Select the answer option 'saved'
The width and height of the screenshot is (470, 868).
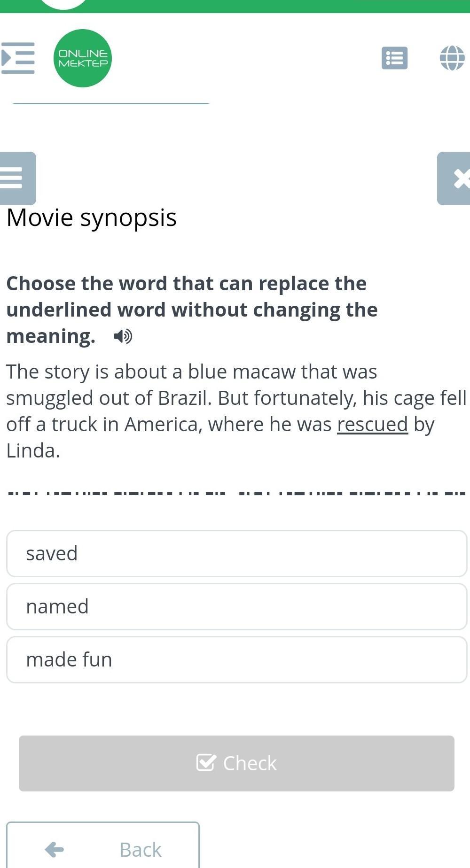[236, 553]
